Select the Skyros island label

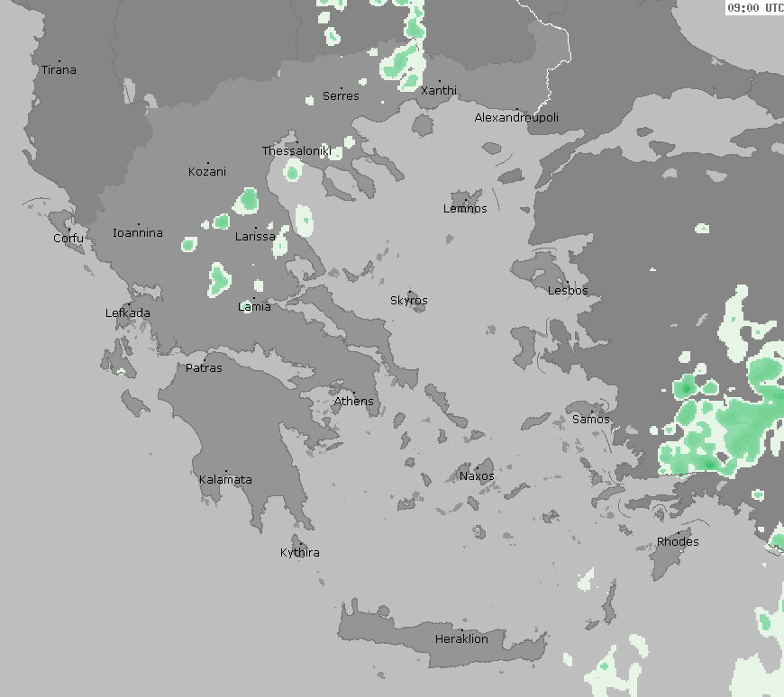click(x=409, y=301)
